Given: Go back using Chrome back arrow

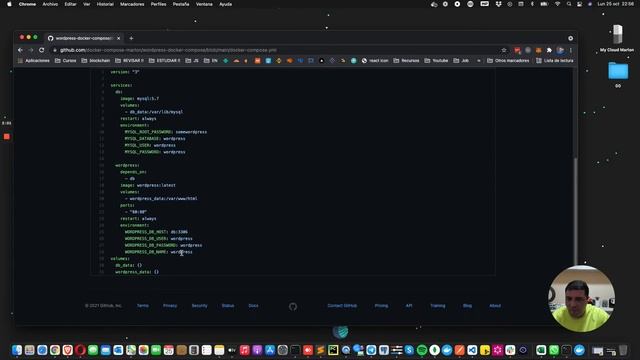Looking at the screenshot, I should click(20, 50).
